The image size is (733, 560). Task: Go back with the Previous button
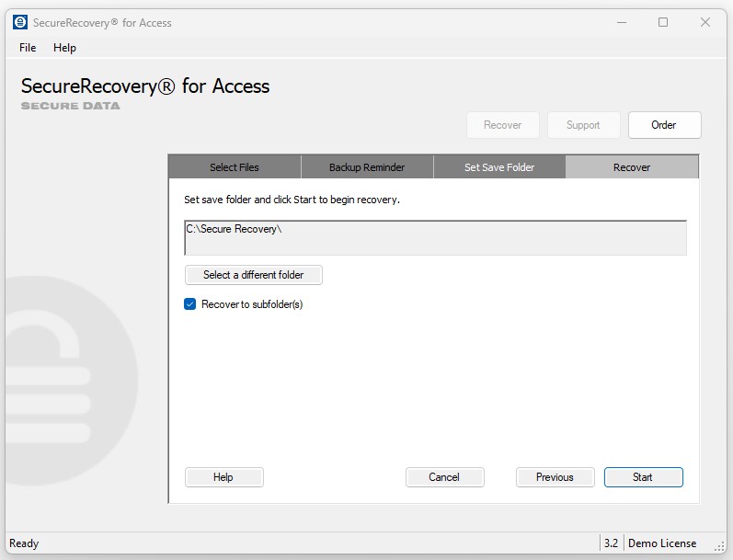555,477
